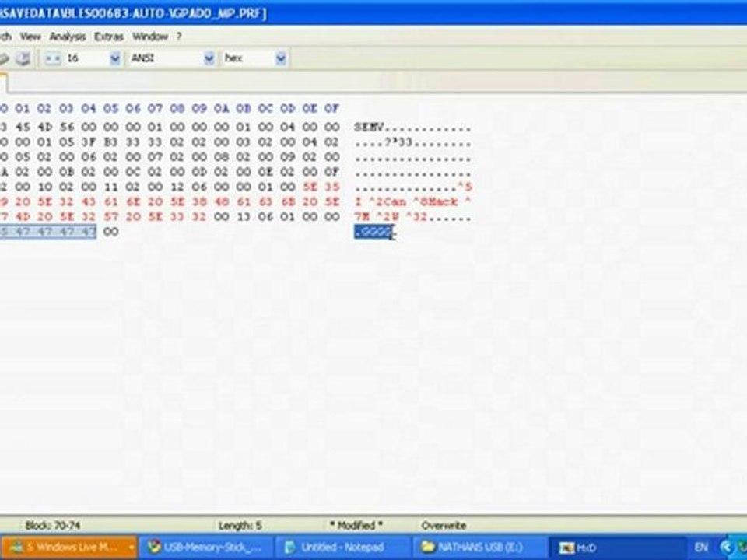Image resolution: width=747 pixels, height=560 pixels.
Task: Switch to Windows Live Messenger taskbar group
Action: 69,547
